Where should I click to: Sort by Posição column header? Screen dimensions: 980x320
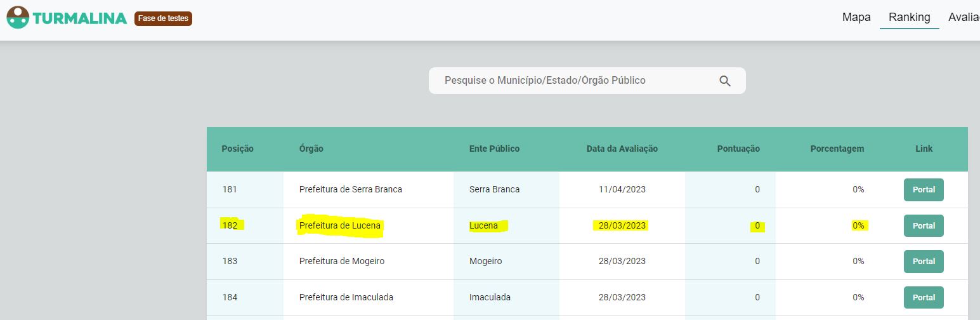237,149
